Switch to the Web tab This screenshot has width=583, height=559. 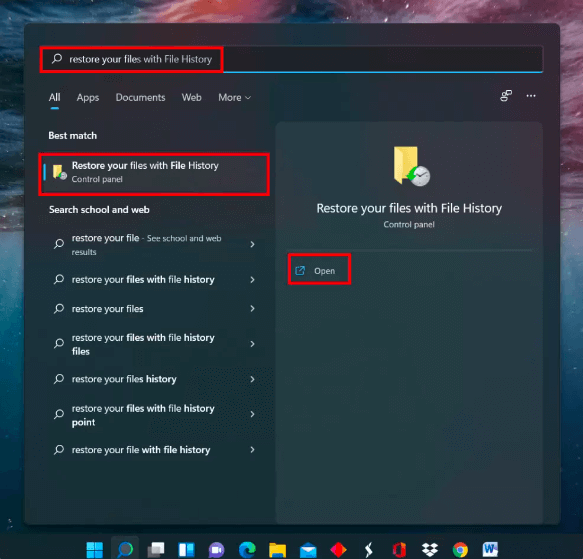(x=191, y=97)
